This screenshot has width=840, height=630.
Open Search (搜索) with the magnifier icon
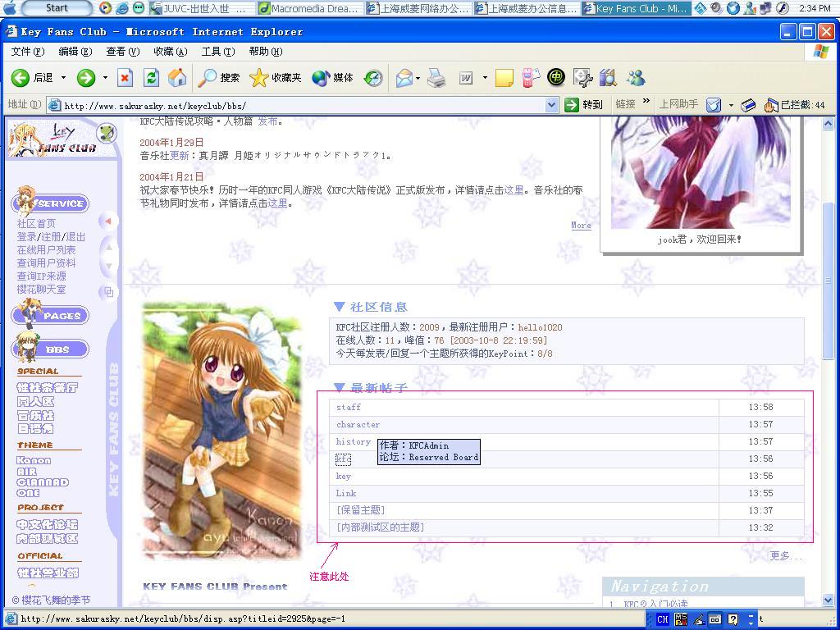(218, 78)
